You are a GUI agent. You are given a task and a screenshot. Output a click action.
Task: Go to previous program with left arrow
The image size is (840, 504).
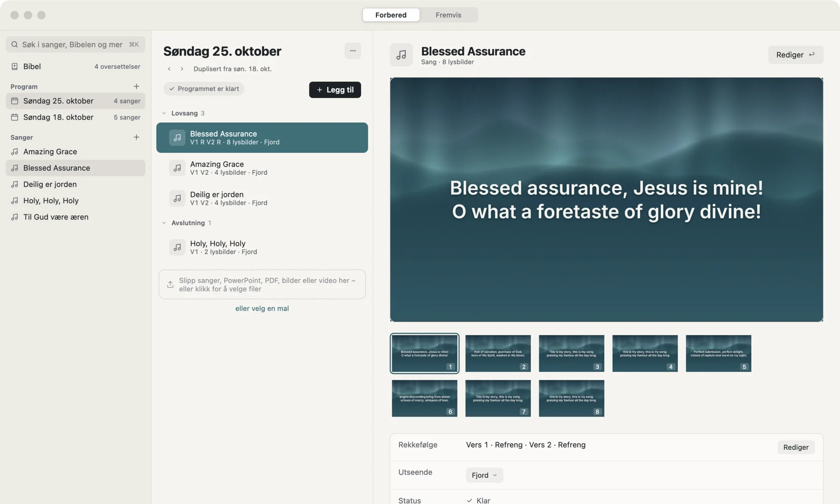(x=169, y=69)
